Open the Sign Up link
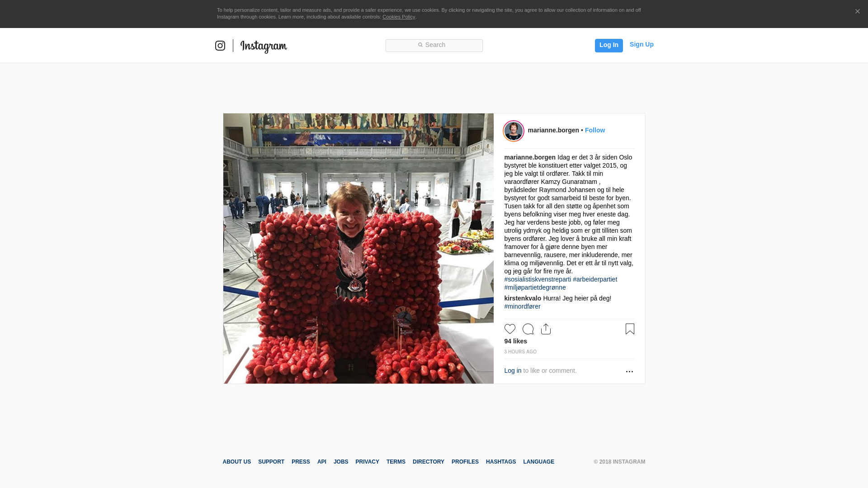This screenshot has height=488, width=868. click(642, 44)
